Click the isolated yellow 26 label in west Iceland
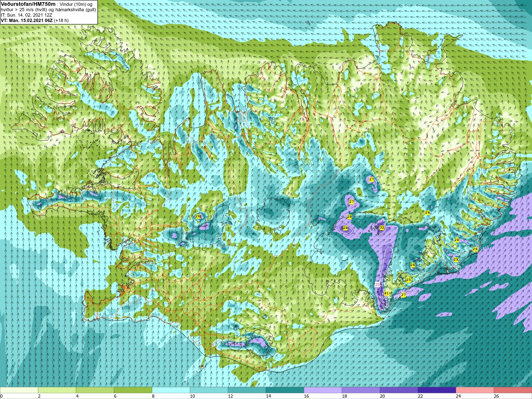The image size is (532, 399). pyautogui.click(x=198, y=216)
